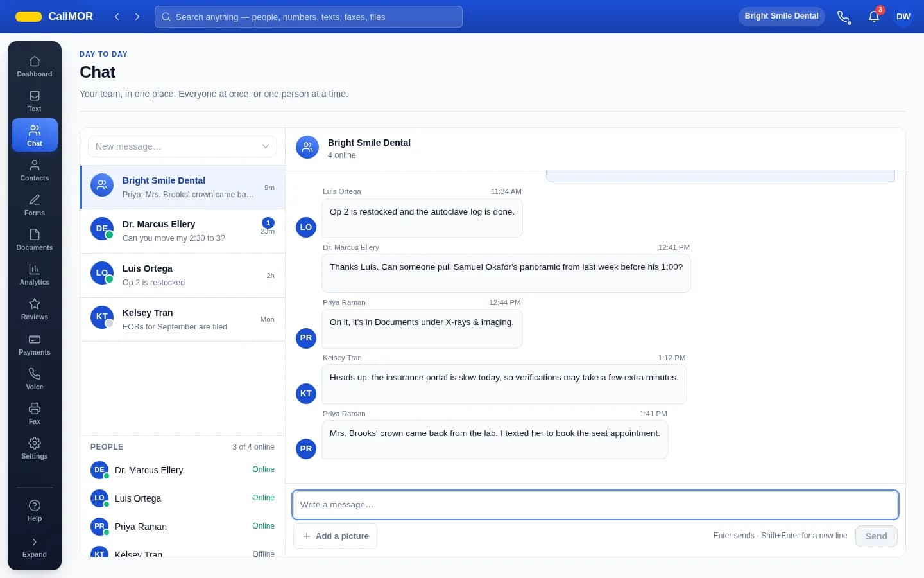Open the Documents section
Image resolution: width=924 pixels, height=578 pixels.
coord(35,240)
